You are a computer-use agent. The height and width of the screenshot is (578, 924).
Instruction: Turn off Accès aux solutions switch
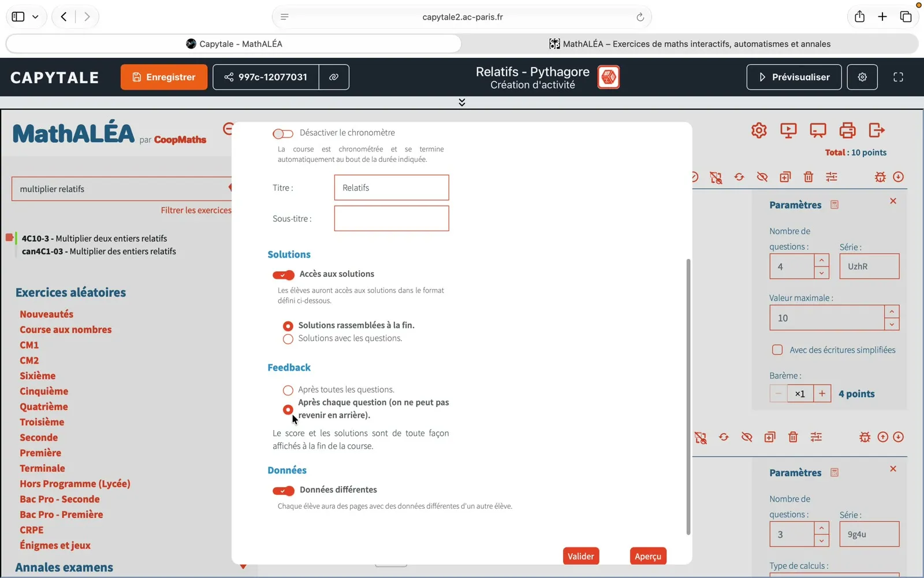click(x=283, y=275)
